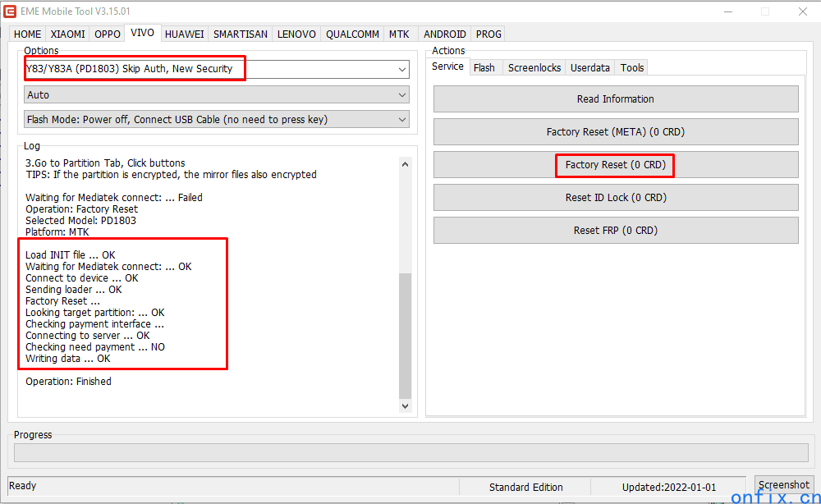Open the Tools actions tab
The height and width of the screenshot is (504, 821).
coord(632,67)
